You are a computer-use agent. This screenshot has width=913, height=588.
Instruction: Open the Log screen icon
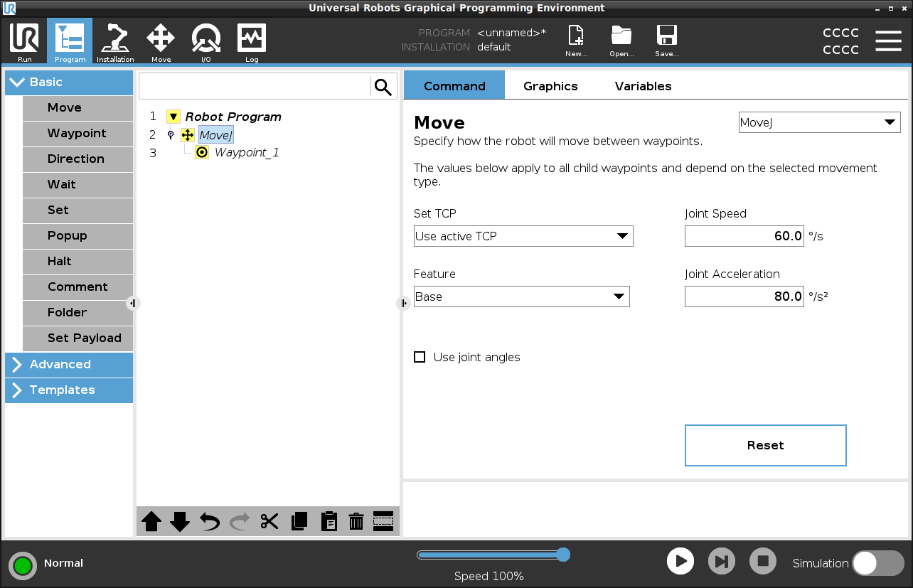[x=252, y=42]
